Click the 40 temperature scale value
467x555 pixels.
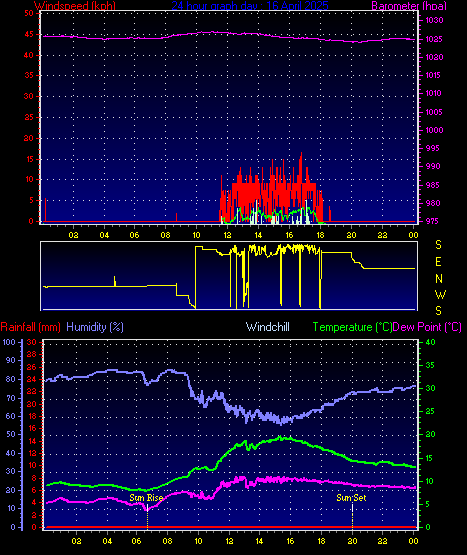[x=430, y=342]
